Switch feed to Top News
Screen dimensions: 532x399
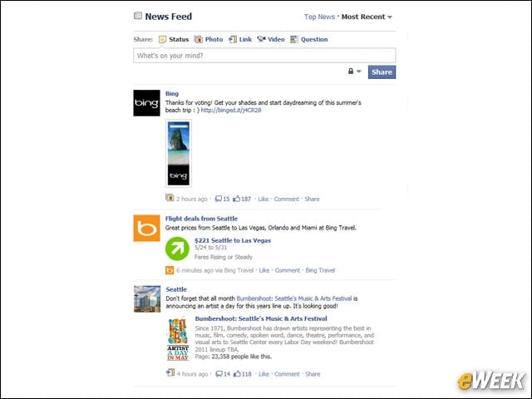[x=319, y=17]
